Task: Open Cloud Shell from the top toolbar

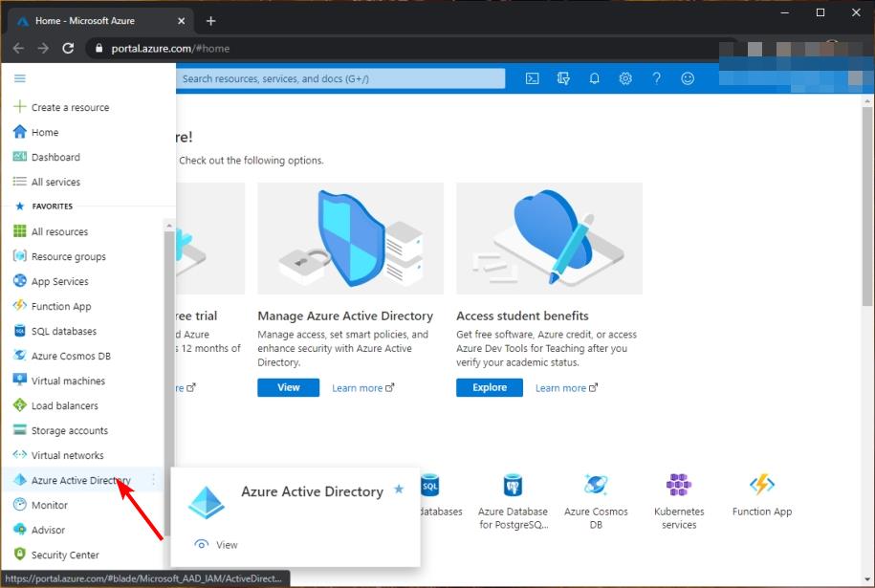Action: pyautogui.click(x=532, y=78)
